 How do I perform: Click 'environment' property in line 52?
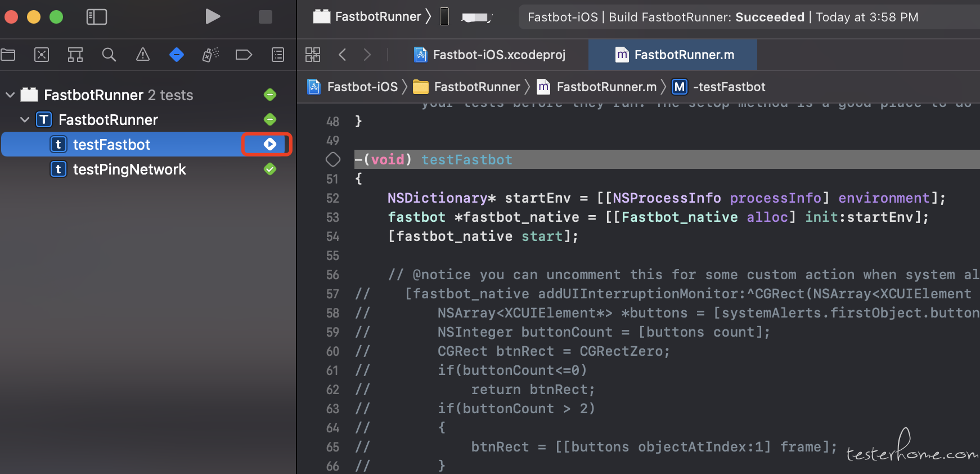pos(884,198)
